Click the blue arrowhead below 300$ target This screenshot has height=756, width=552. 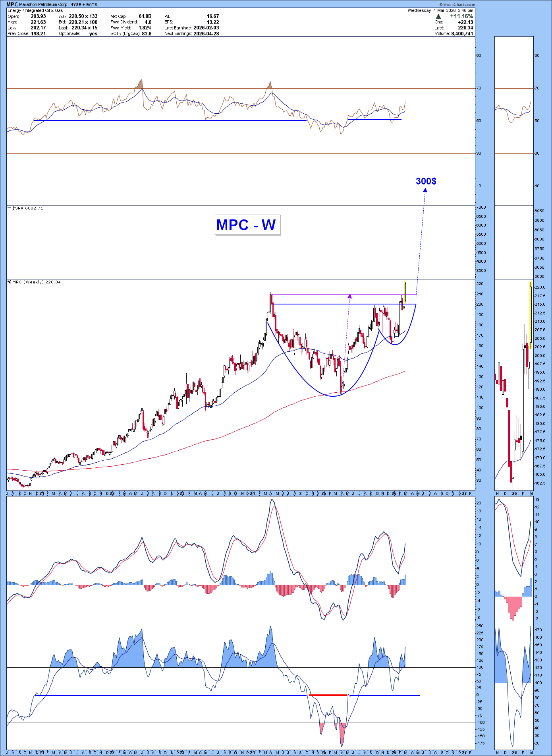pyautogui.click(x=425, y=190)
